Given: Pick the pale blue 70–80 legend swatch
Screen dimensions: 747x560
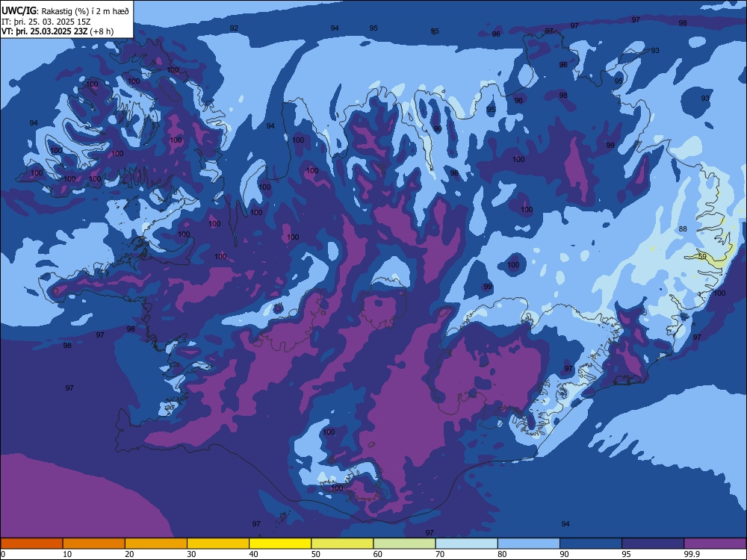Looking at the screenshot, I should 467,544.
